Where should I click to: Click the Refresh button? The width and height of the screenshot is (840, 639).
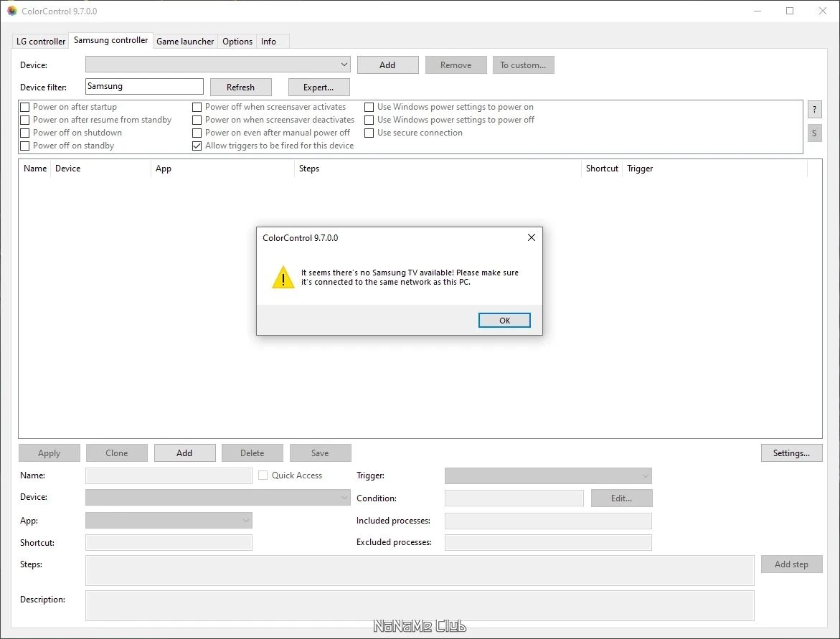coord(240,87)
